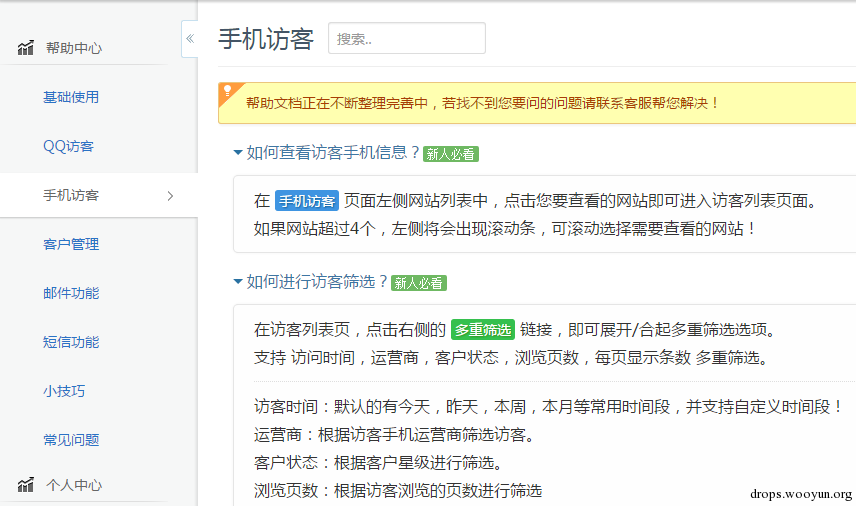Go to 客户管理 in the sidebar
Image resolution: width=856 pixels, height=506 pixels.
71,245
